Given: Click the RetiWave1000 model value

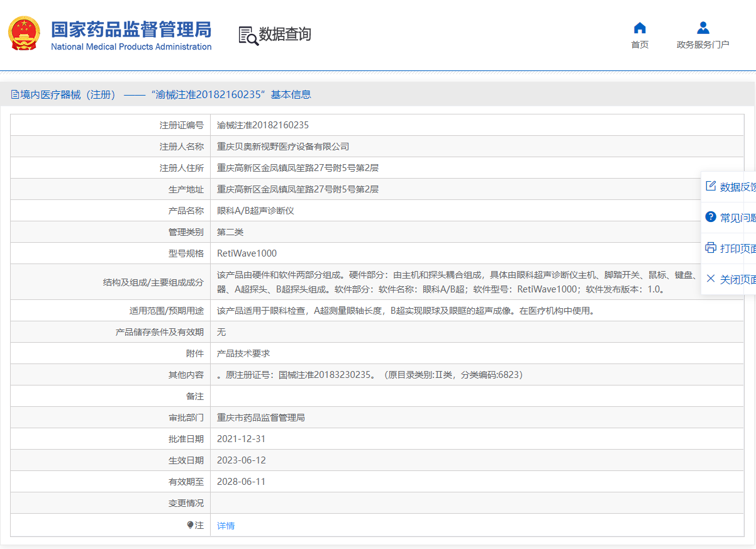Looking at the screenshot, I should pos(247,253).
